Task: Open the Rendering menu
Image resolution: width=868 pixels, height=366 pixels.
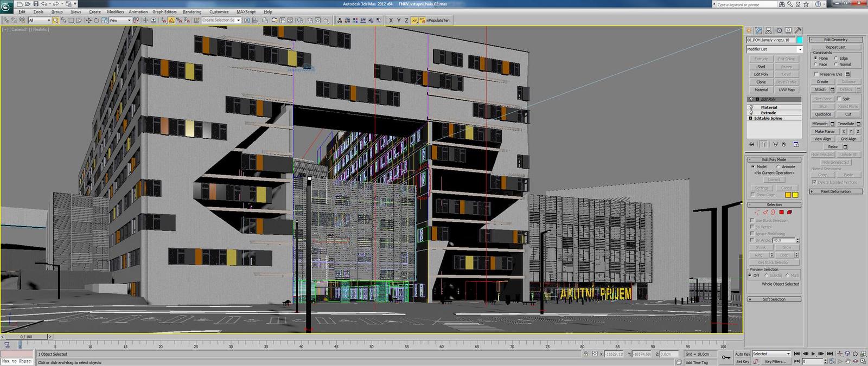Action: (192, 11)
